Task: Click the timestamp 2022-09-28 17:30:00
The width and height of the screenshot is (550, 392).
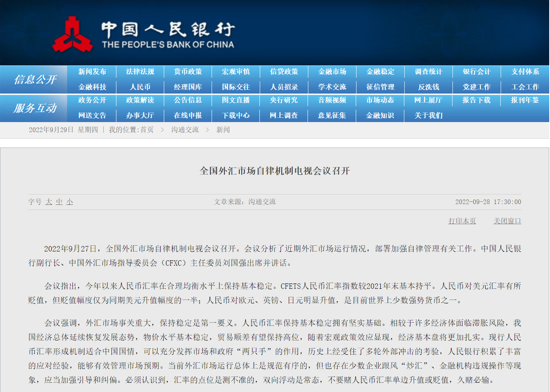Action: (x=488, y=202)
